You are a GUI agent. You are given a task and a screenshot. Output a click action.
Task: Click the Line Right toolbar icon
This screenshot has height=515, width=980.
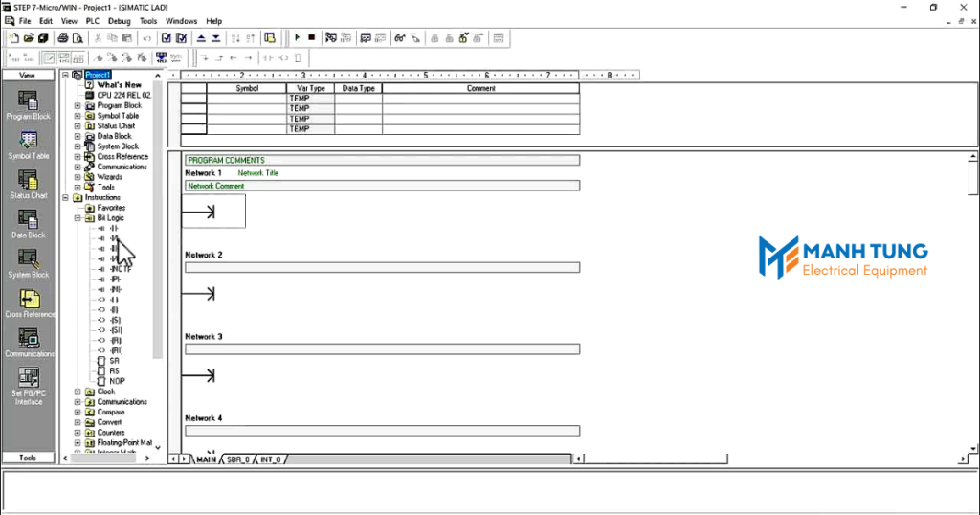[248, 57]
